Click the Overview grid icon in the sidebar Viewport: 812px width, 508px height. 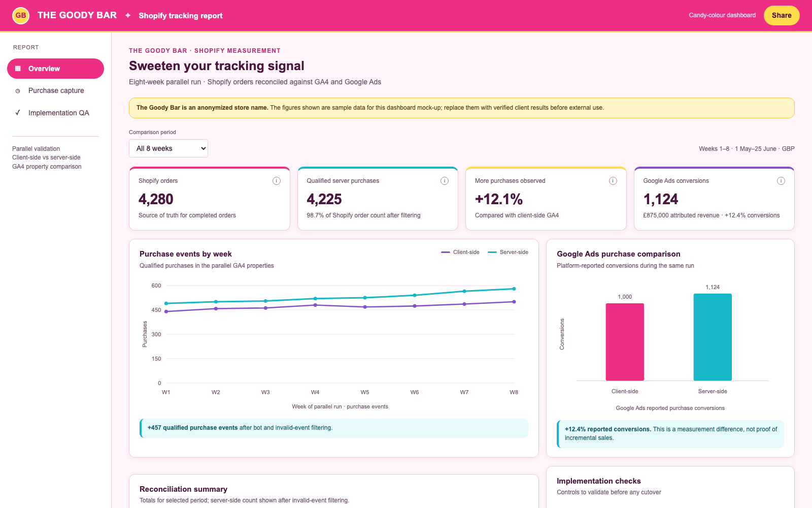pyautogui.click(x=18, y=69)
